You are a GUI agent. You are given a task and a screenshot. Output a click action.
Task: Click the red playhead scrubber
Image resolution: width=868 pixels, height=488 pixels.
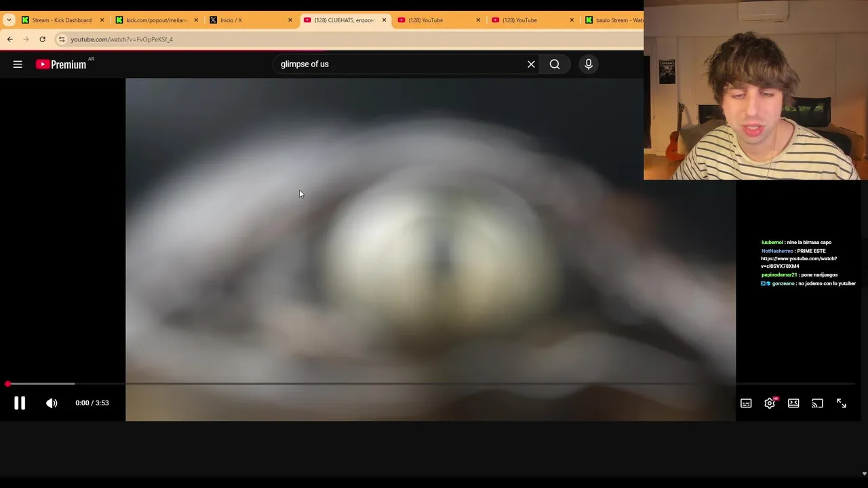[x=7, y=384]
